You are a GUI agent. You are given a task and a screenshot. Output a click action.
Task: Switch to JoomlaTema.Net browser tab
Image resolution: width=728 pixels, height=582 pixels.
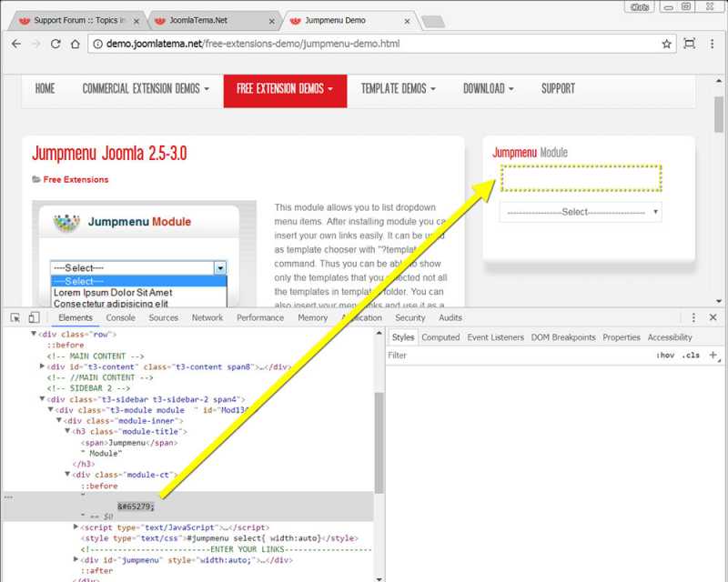click(215, 20)
